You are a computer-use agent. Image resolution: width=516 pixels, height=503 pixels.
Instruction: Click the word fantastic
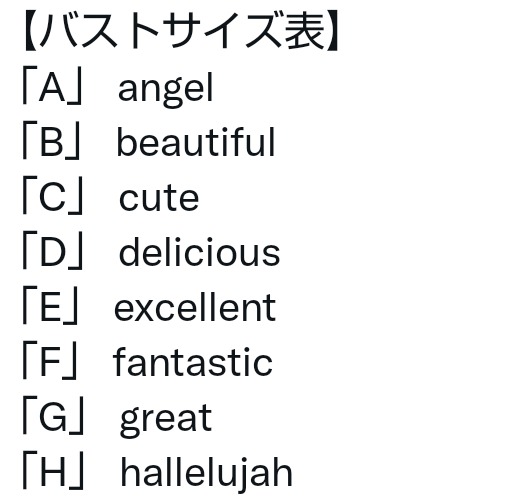click(193, 362)
